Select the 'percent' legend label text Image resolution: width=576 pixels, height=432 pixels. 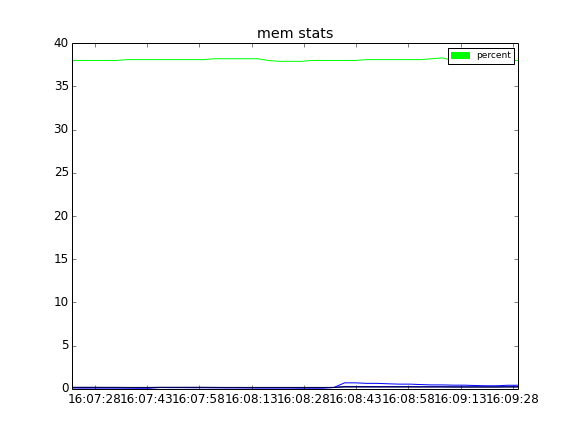pyautogui.click(x=494, y=55)
